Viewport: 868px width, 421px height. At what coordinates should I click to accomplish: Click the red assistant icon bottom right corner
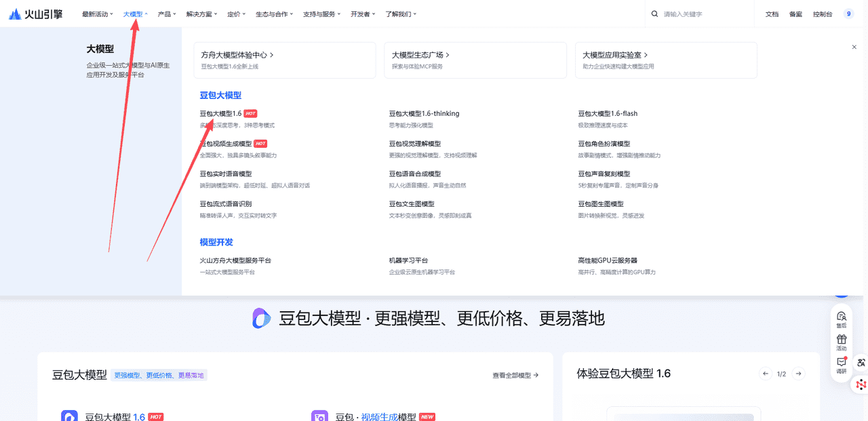pos(862,384)
